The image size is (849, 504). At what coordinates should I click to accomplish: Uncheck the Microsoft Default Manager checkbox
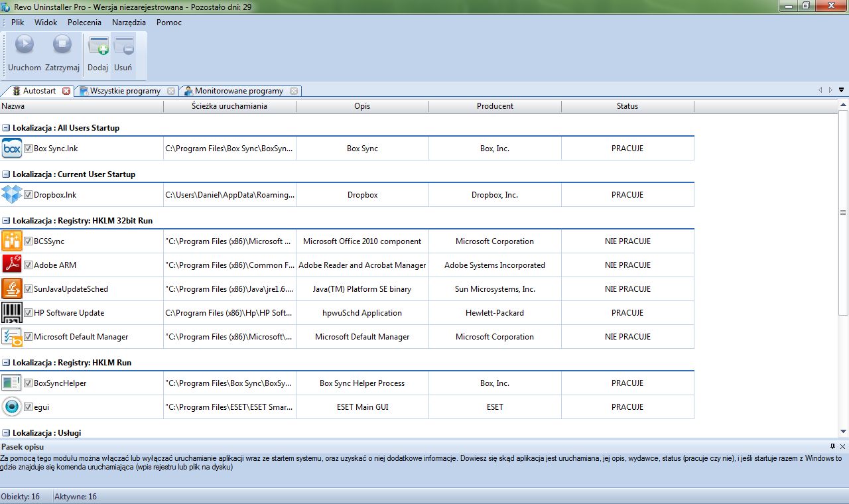(28, 337)
